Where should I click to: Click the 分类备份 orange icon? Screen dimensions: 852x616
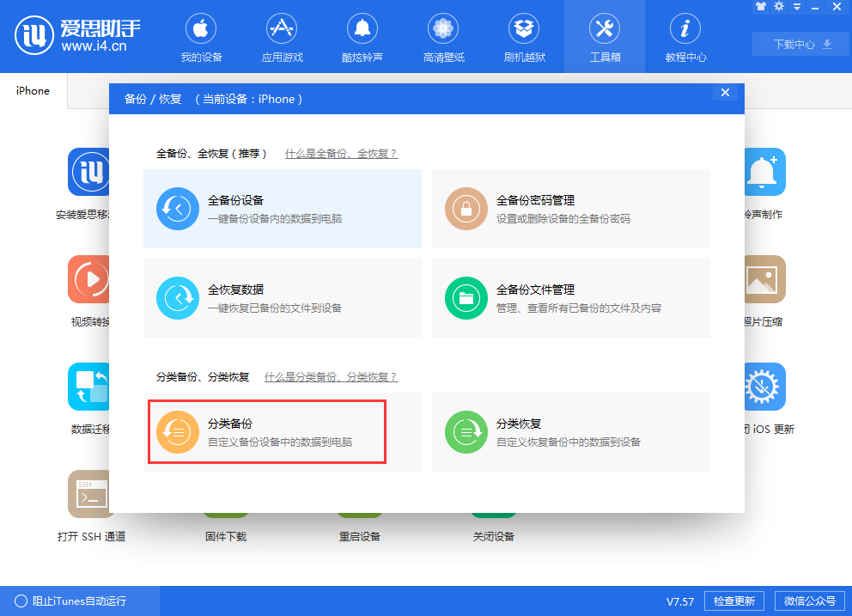tap(178, 432)
